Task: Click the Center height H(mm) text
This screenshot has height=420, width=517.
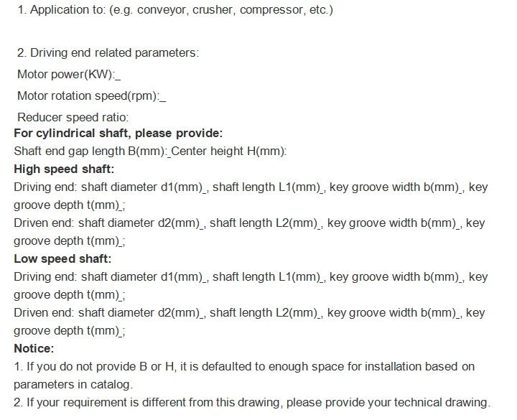Action: tap(229, 151)
